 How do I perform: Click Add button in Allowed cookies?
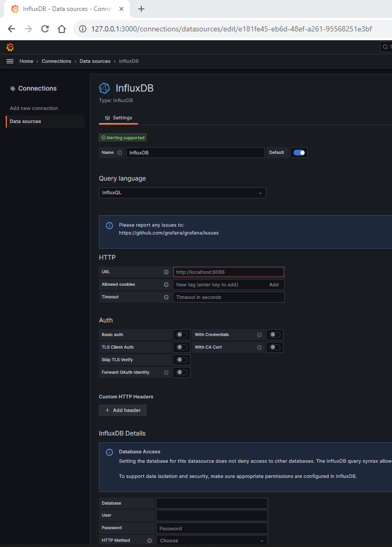tap(274, 285)
